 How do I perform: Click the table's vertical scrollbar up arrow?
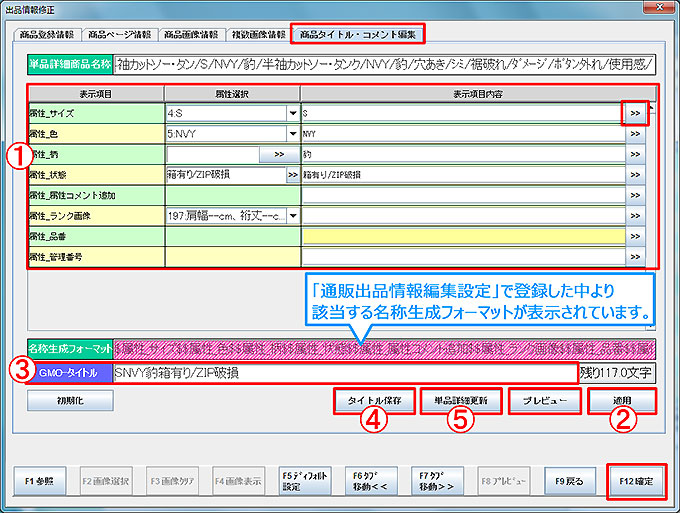coord(651,108)
